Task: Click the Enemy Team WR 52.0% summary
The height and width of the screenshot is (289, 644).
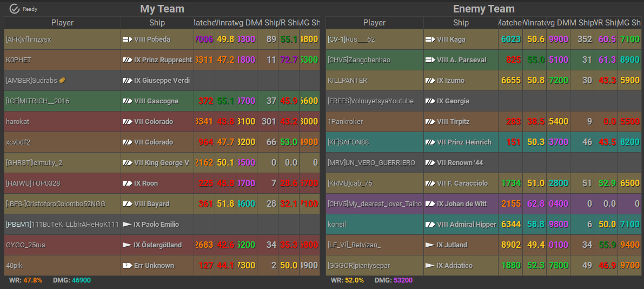Action: click(347, 280)
